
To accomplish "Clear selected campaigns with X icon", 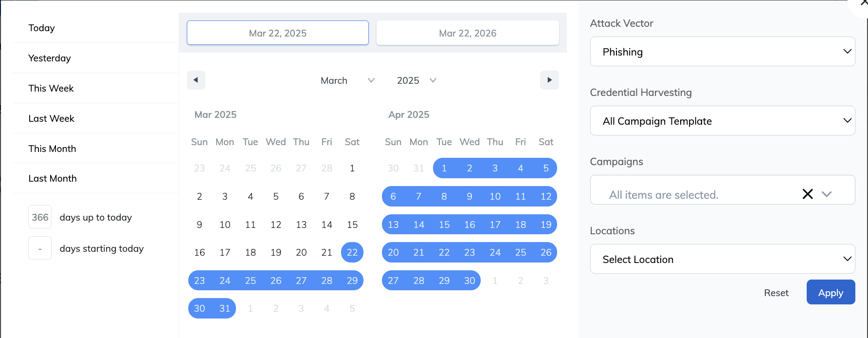I will pyautogui.click(x=808, y=194).
